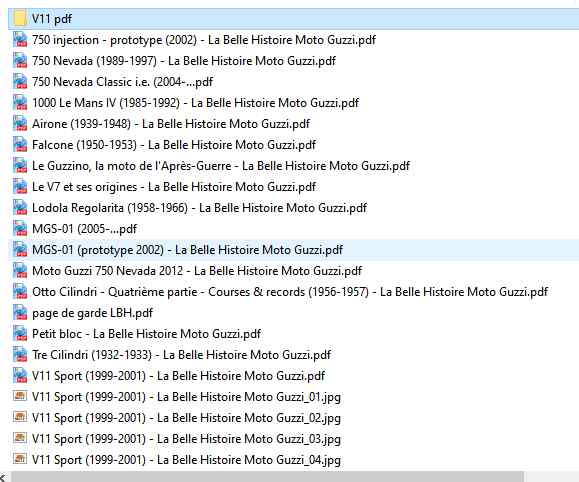Select filename 'Falcone (1950-1953)' pdf
Image resolution: width=579 pixels, height=482 pixels.
(x=174, y=145)
